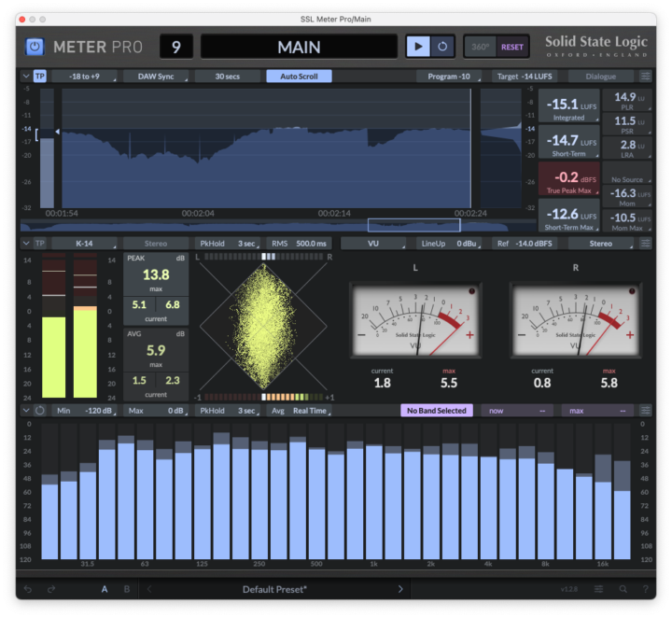Open the DAW Sync dropdown
This screenshot has width=672, height=618.
click(156, 77)
